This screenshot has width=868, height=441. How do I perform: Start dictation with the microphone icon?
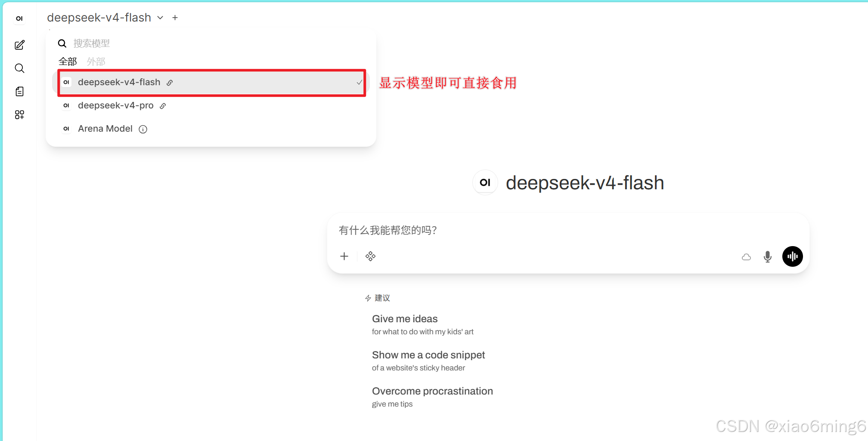(768, 257)
